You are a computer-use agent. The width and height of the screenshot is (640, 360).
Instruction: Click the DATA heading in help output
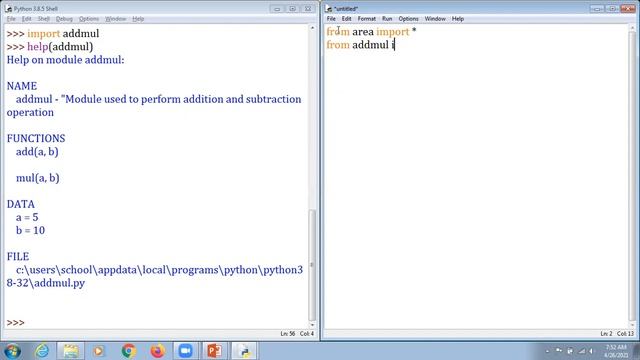pyautogui.click(x=20, y=204)
